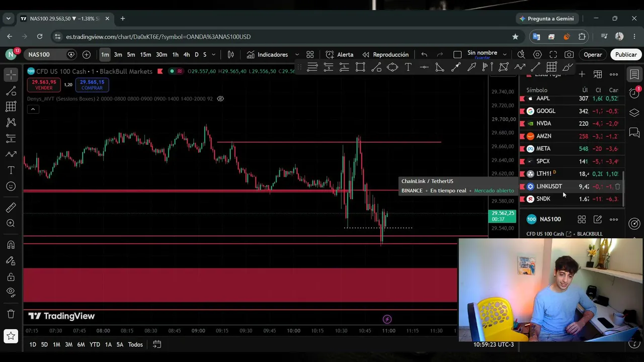Open watchlist advanced view icon

point(598,74)
